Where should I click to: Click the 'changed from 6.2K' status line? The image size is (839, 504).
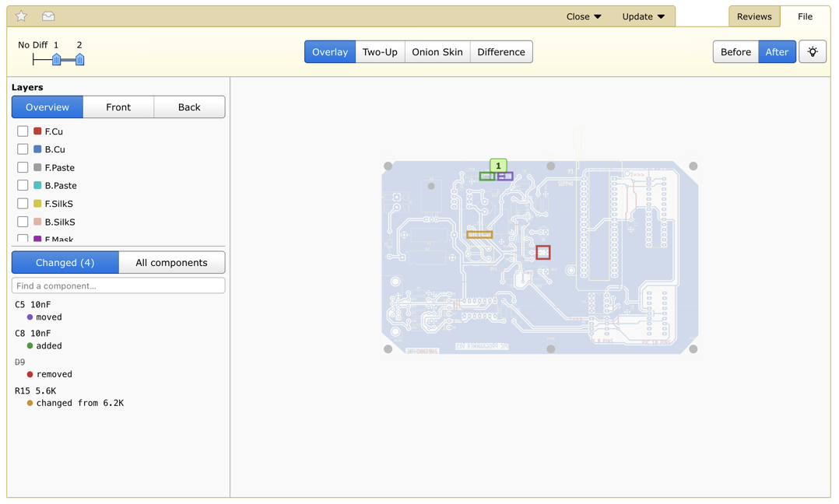[x=79, y=403]
